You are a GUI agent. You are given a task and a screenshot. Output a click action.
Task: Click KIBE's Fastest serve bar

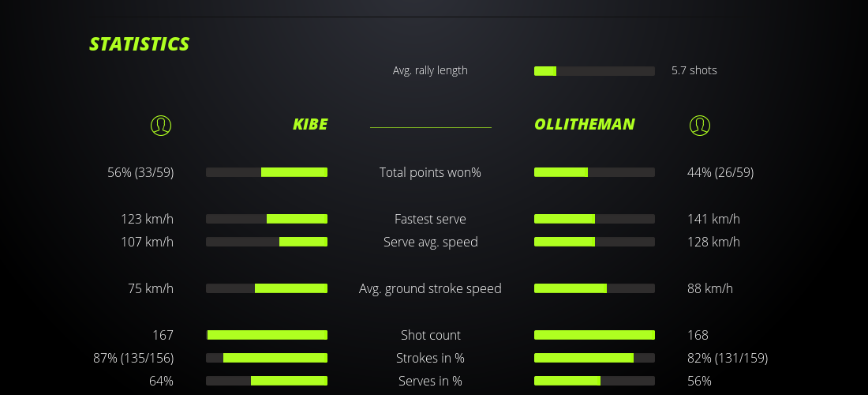coord(267,219)
